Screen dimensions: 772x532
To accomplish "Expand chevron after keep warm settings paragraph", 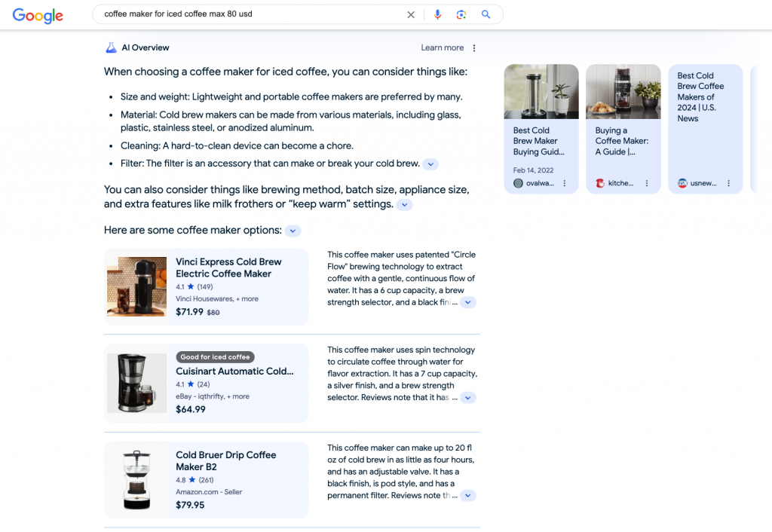I will pos(404,205).
